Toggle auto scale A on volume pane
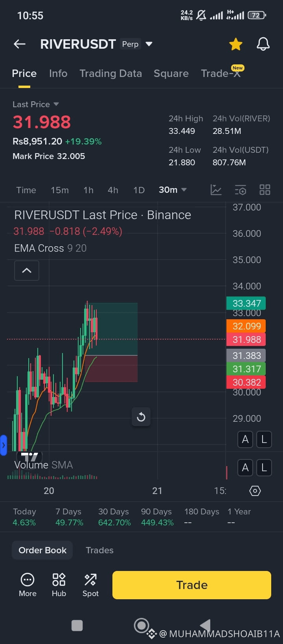The width and height of the screenshot is (283, 644). pyautogui.click(x=245, y=468)
